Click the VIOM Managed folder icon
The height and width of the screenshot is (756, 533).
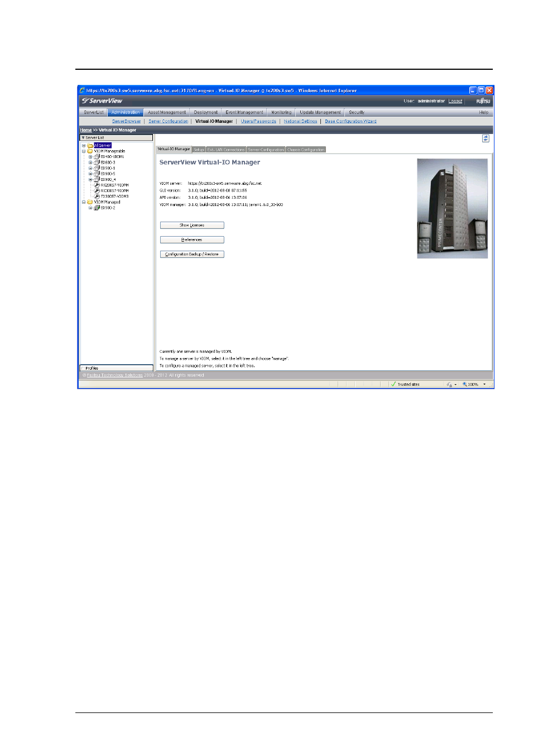click(x=90, y=202)
